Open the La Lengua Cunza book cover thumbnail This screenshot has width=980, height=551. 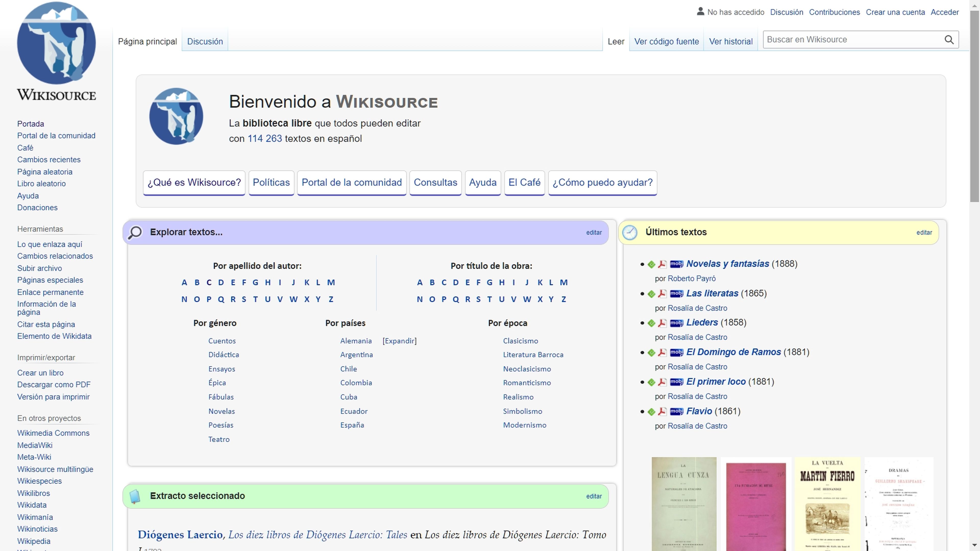click(x=684, y=504)
